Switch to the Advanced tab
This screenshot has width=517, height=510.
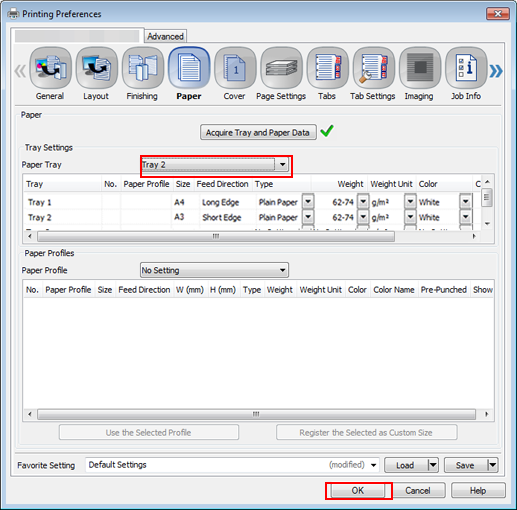click(x=165, y=36)
